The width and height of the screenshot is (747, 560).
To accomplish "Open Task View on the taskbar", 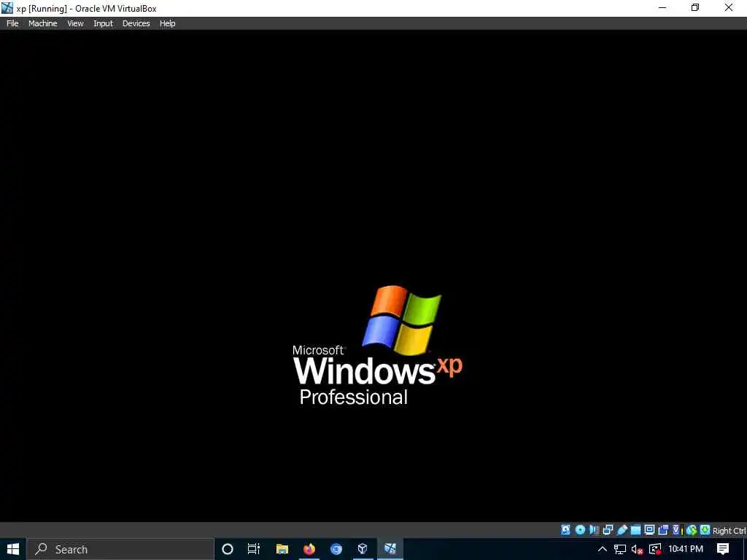I will coord(254,549).
